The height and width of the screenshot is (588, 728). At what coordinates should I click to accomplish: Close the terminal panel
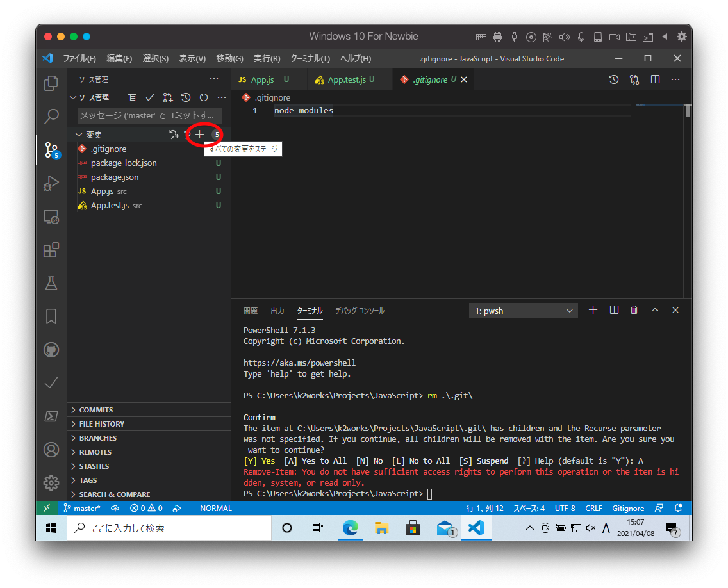(675, 310)
